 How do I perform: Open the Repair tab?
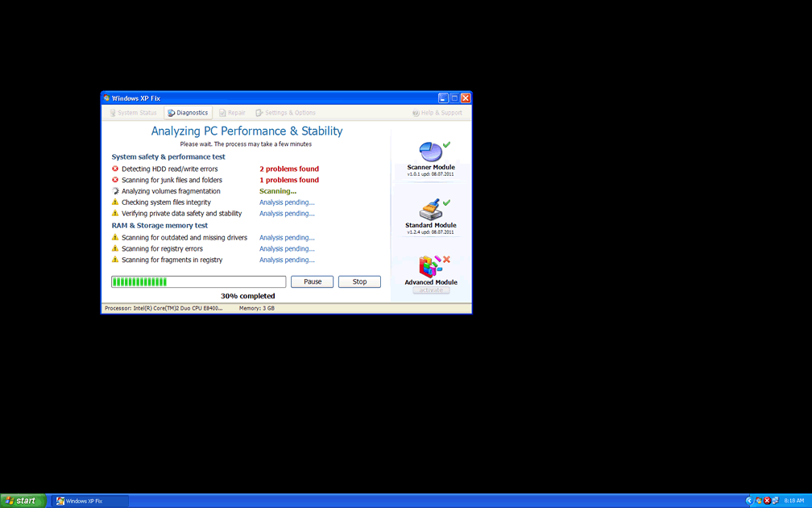[232, 113]
